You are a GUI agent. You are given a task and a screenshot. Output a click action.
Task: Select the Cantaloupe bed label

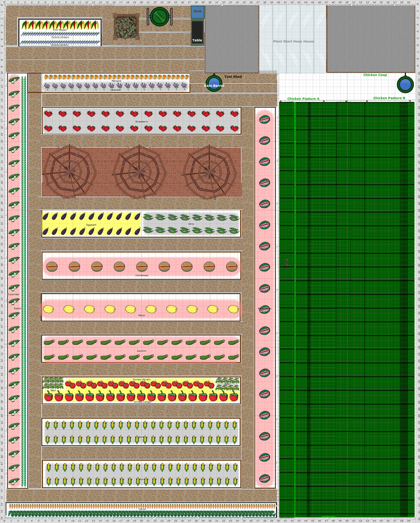point(142,275)
